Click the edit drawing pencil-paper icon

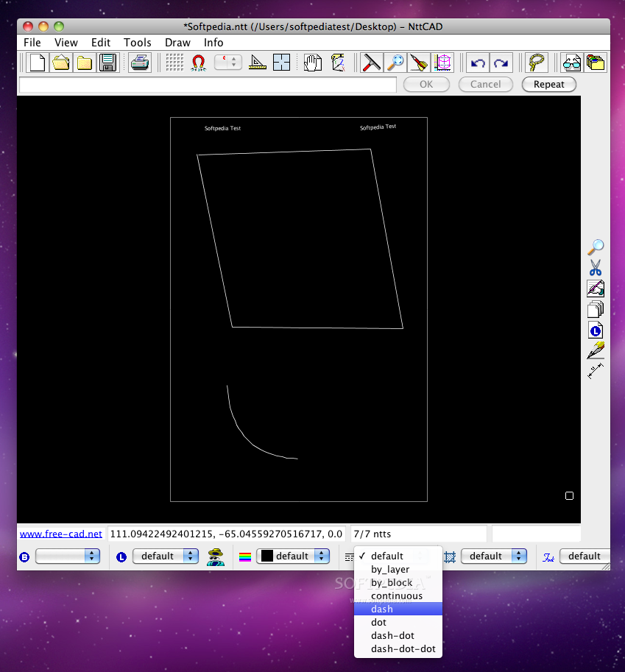[x=596, y=289]
